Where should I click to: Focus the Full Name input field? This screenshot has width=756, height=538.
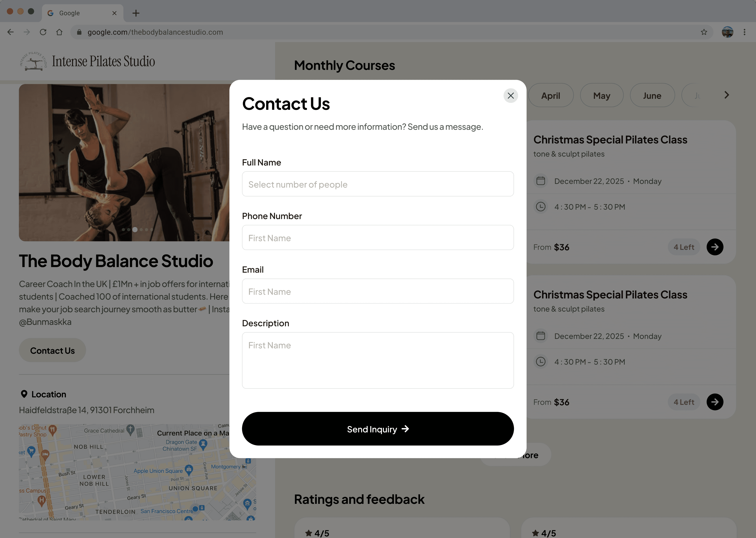point(378,184)
